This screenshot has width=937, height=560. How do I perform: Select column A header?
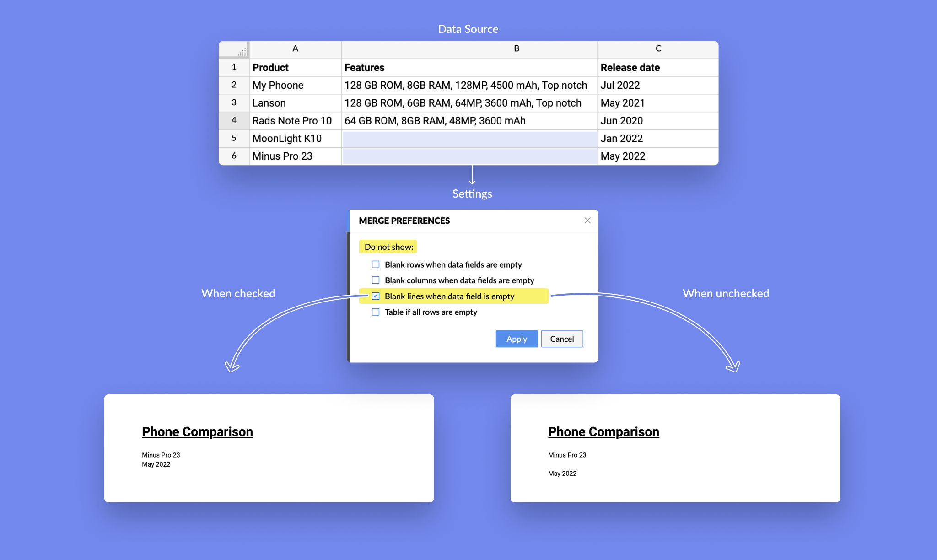295,48
